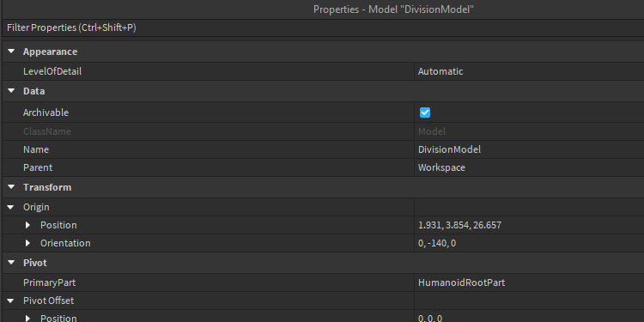Expand the Origin Position property
Viewport: 644px width, 322px height.
[x=27, y=225]
